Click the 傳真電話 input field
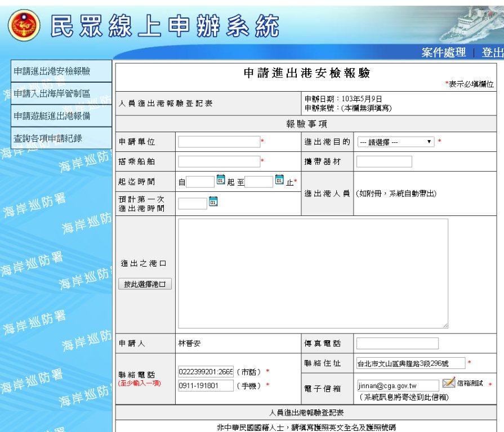 [x=397, y=343]
